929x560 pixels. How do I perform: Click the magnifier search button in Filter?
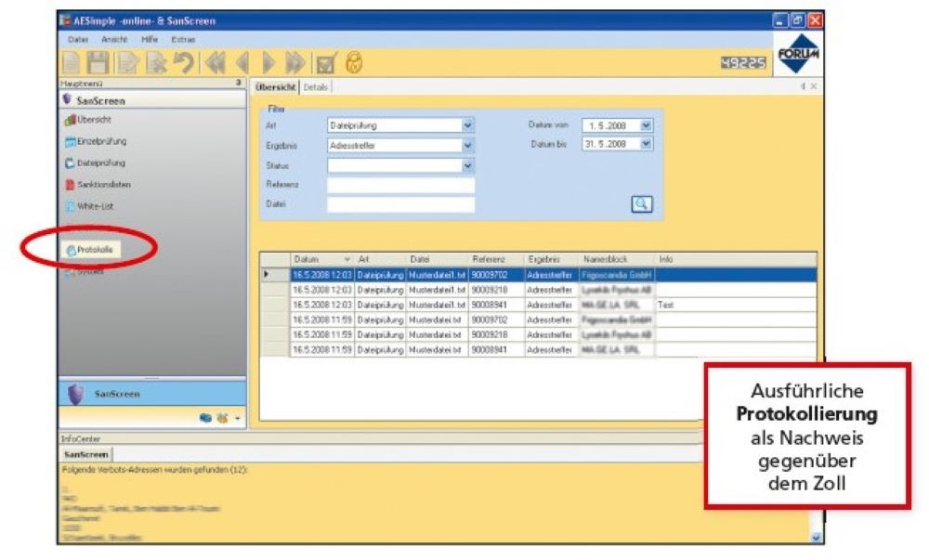tap(642, 204)
